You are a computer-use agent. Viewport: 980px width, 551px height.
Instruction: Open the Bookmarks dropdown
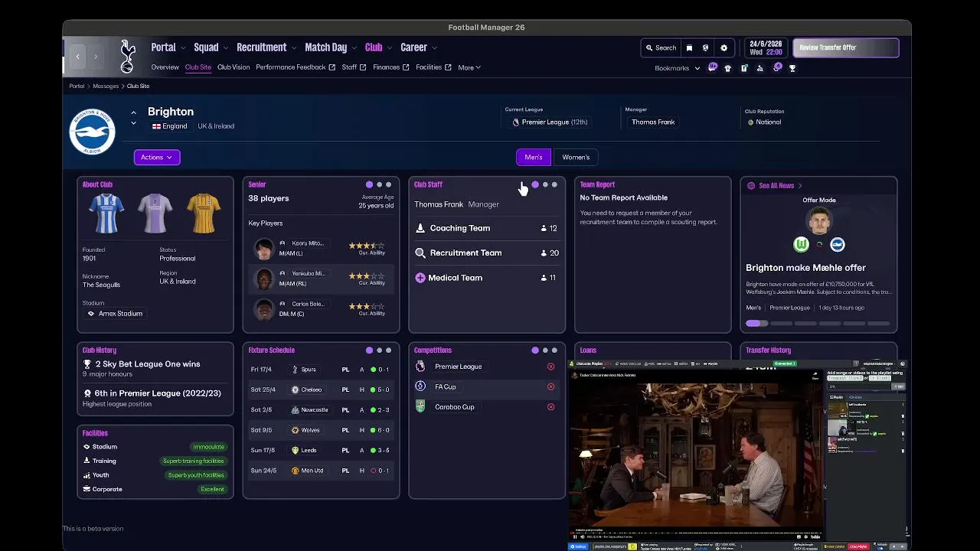coord(678,68)
